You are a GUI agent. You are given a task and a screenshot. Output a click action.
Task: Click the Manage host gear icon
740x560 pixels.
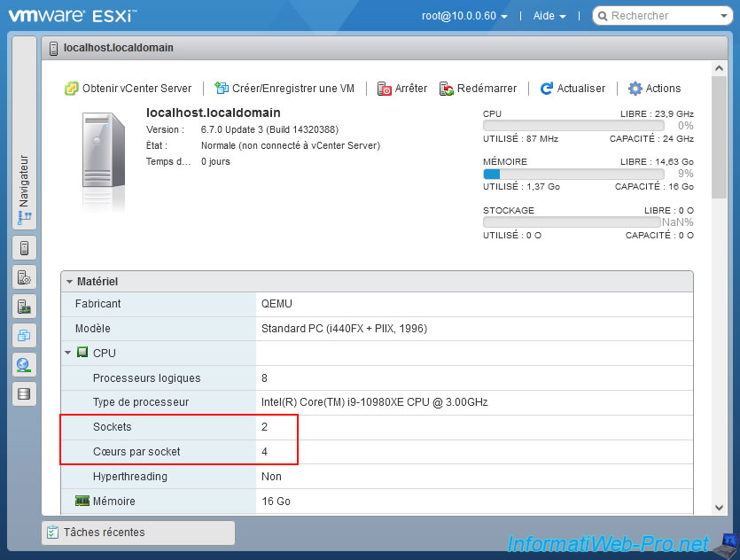[x=24, y=277]
